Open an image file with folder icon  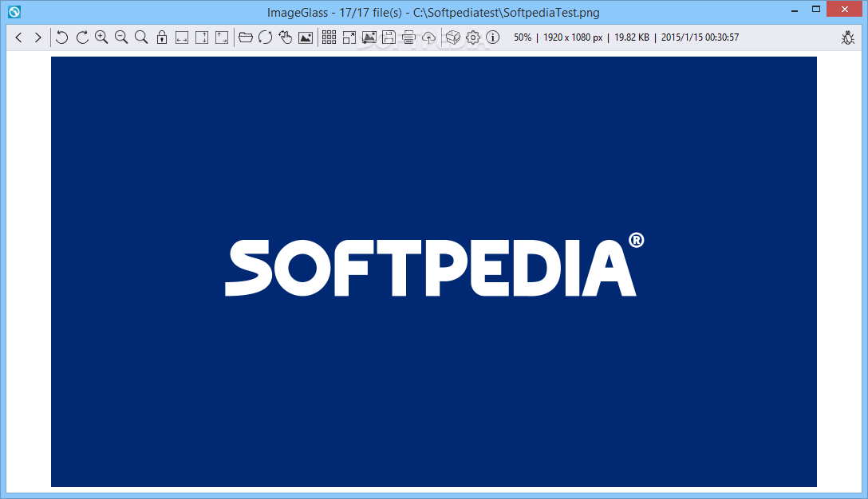pyautogui.click(x=245, y=37)
